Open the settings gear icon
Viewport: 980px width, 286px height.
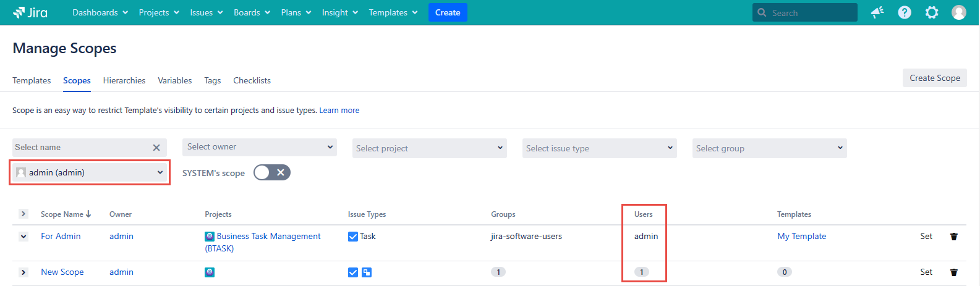(932, 12)
